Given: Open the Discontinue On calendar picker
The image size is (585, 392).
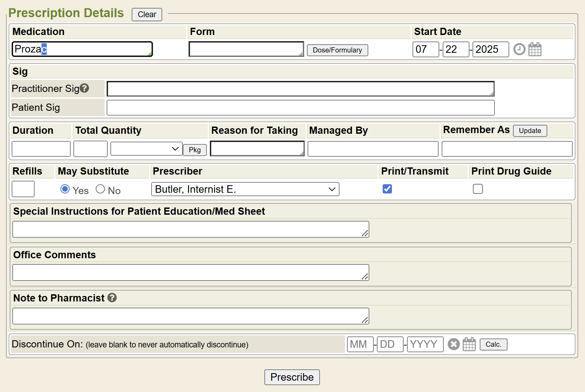Looking at the screenshot, I should point(469,344).
